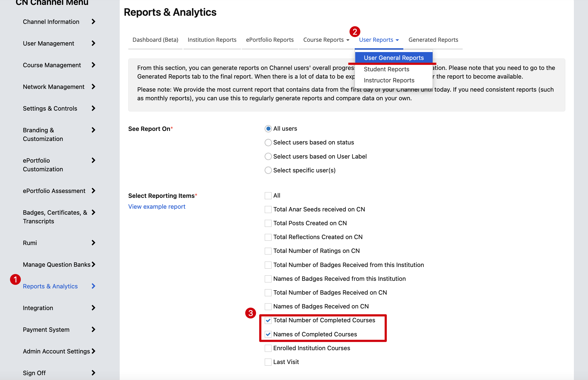Click Reports & Analytics sidebar link
Image resolution: width=588 pixels, height=380 pixels.
click(50, 286)
